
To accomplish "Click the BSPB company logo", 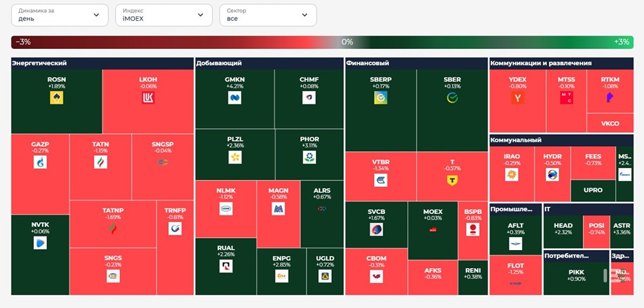I will [473, 229].
